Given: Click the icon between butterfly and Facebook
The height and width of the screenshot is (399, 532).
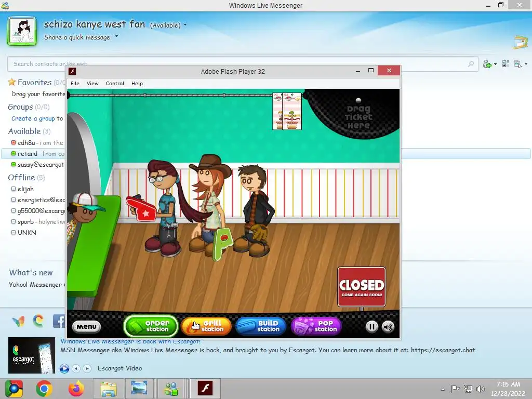Looking at the screenshot, I should click(x=38, y=321).
